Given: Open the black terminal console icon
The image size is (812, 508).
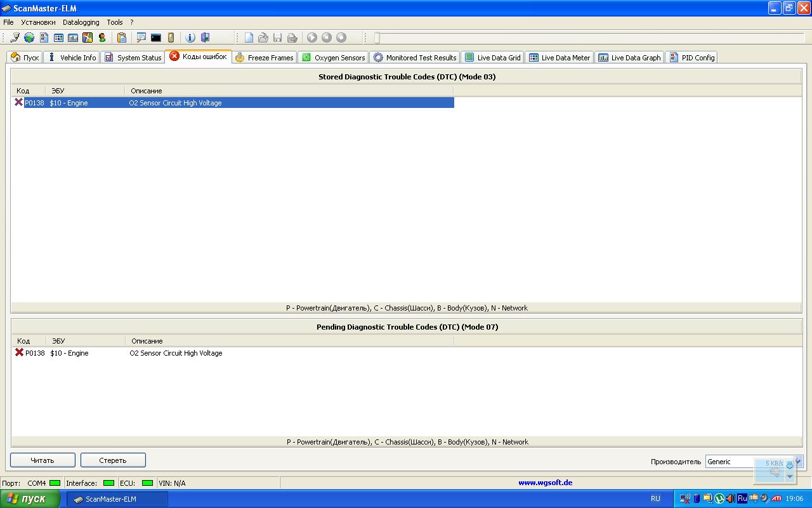Looking at the screenshot, I should pos(156,38).
